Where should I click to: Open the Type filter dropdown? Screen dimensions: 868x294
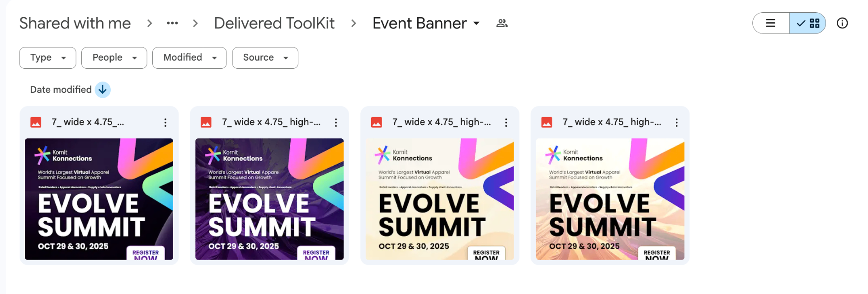point(47,58)
